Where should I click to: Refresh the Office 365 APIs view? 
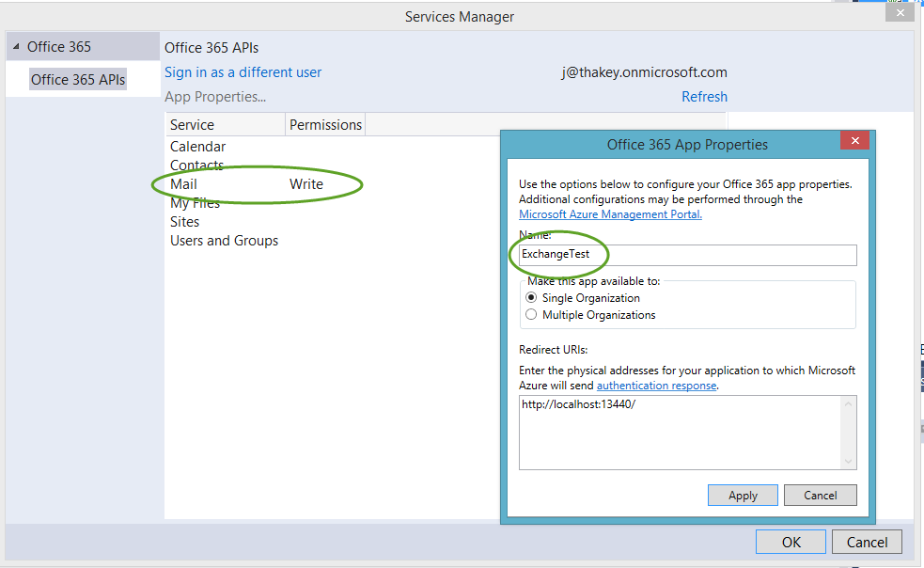(704, 96)
